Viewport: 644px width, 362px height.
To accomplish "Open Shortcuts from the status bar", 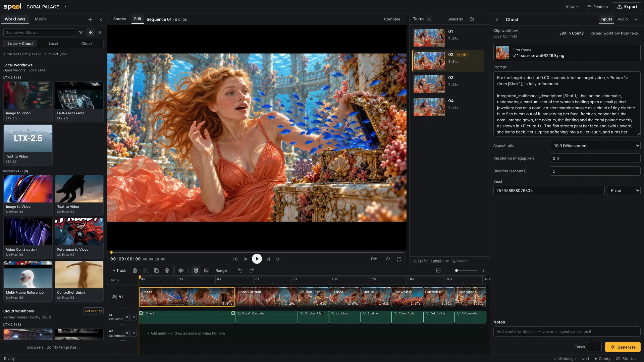I will tap(628, 359).
